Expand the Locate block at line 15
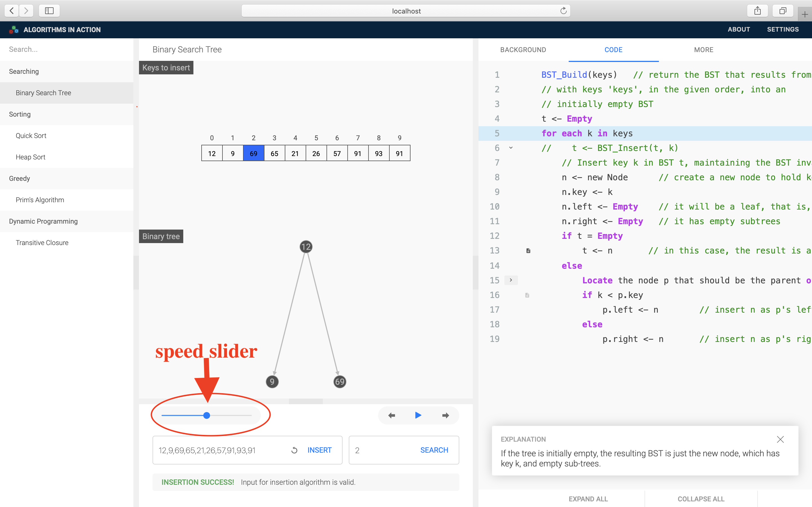812x507 pixels. tap(511, 280)
